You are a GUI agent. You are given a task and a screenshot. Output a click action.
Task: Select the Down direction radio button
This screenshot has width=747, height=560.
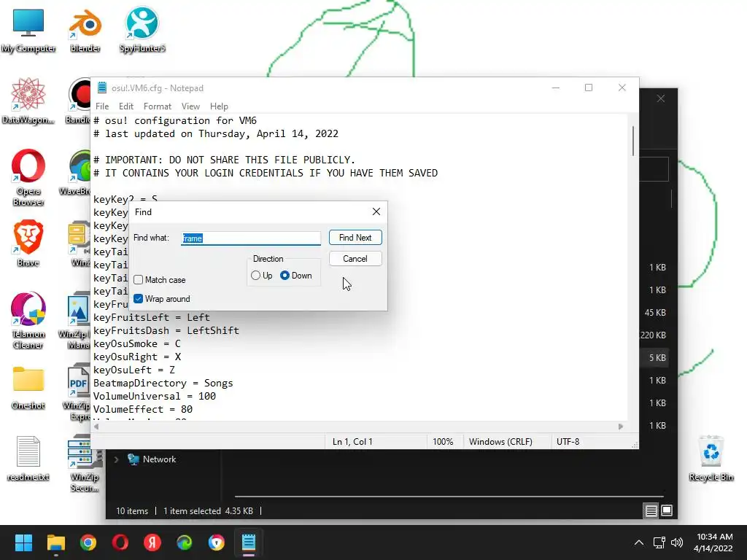285,275
